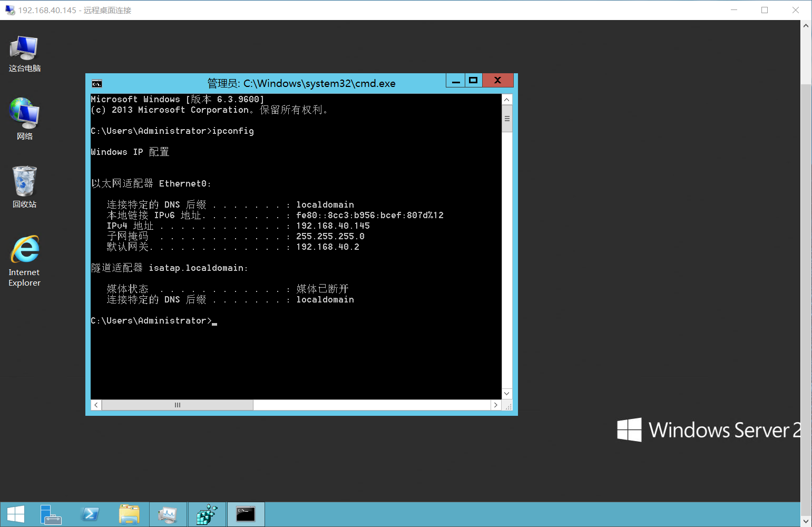Click cmd vertical scrollbar up arrow

(507, 100)
